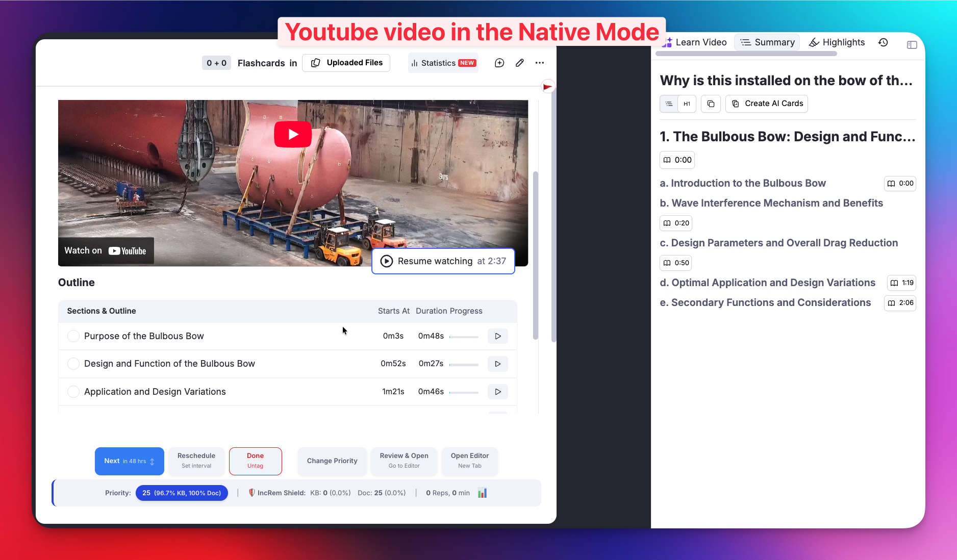Click the Done Untag button
The image size is (957, 560).
tap(256, 461)
